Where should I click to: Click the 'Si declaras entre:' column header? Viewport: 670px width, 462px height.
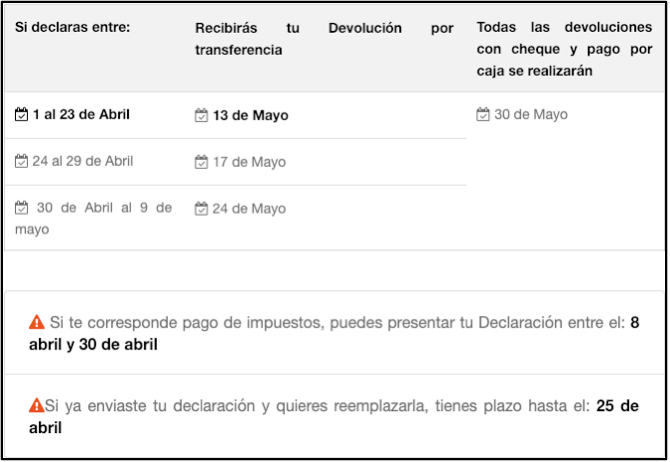point(73,27)
